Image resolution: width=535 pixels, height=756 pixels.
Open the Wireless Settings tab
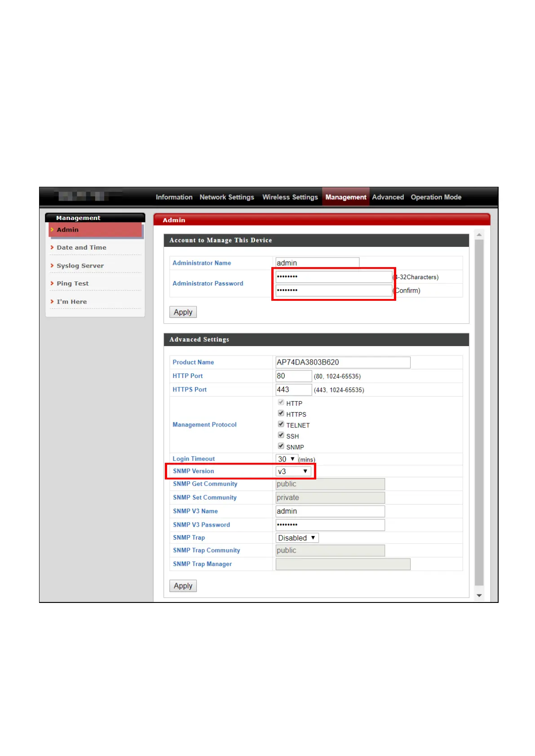[x=290, y=197]
